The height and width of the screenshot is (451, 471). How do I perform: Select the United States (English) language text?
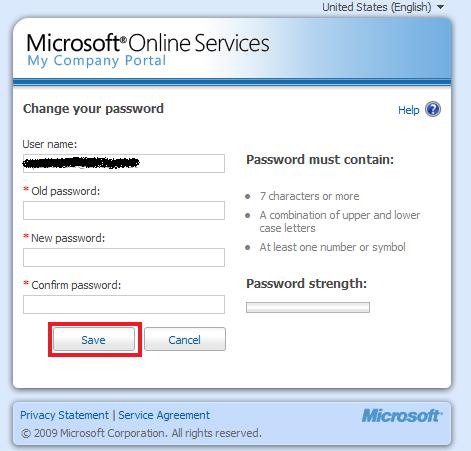pyautogui.click(x=377, y=7)
